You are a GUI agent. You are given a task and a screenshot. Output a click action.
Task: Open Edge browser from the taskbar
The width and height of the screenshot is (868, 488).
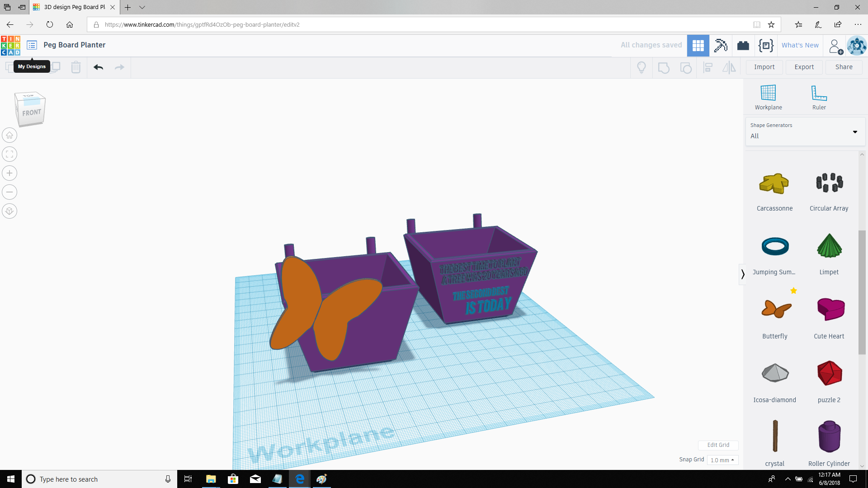[x=299, y=479]
